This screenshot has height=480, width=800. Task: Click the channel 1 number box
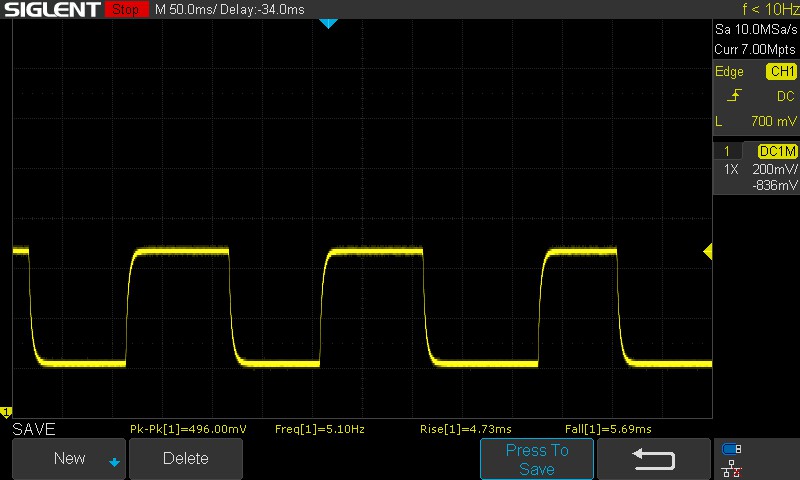tap(727, 151)
